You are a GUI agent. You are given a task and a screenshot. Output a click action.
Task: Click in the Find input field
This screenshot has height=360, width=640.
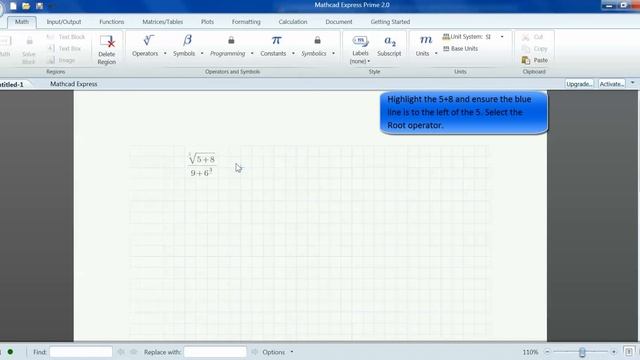81,351
